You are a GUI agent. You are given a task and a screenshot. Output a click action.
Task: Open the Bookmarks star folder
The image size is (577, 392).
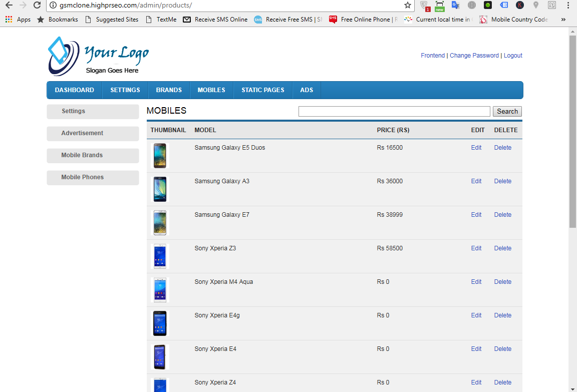coord(58,20)
